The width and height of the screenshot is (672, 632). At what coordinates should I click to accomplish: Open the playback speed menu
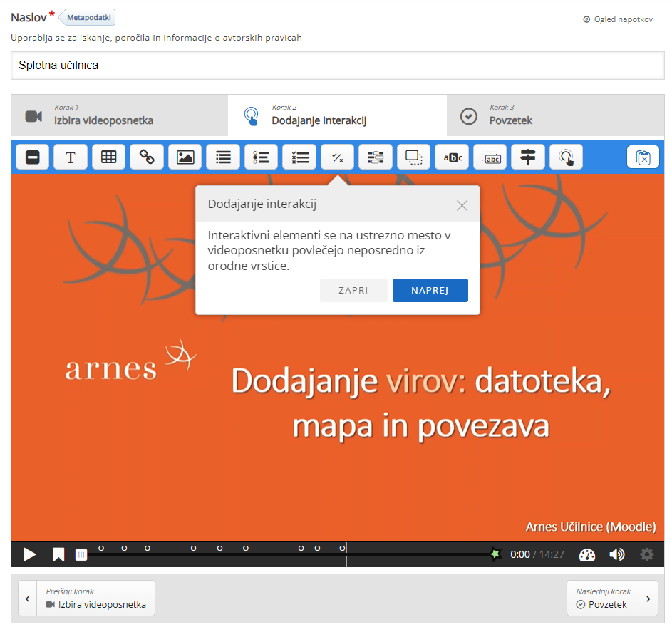click(x=586, y=554)
